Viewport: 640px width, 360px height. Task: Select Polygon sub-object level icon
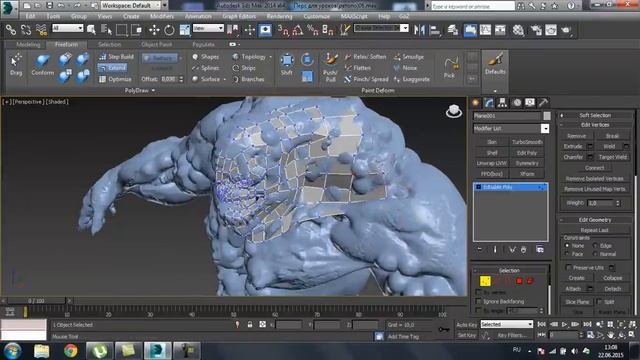pos(519,281)
